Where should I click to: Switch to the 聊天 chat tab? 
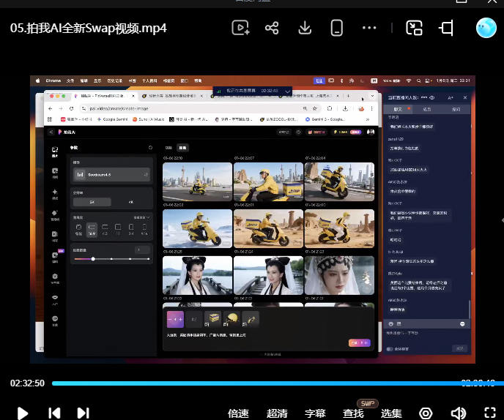(x=398, y=109)
